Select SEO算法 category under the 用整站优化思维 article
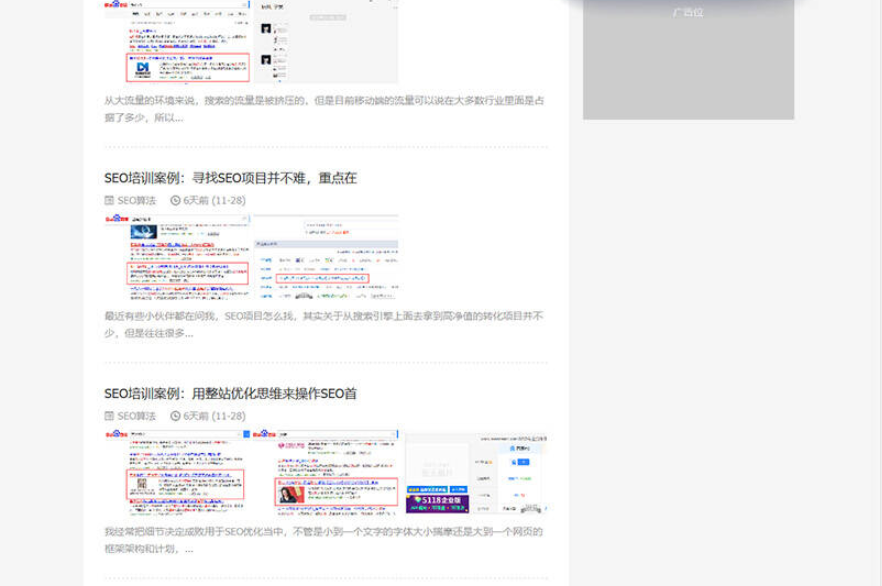 pos(136,416)
